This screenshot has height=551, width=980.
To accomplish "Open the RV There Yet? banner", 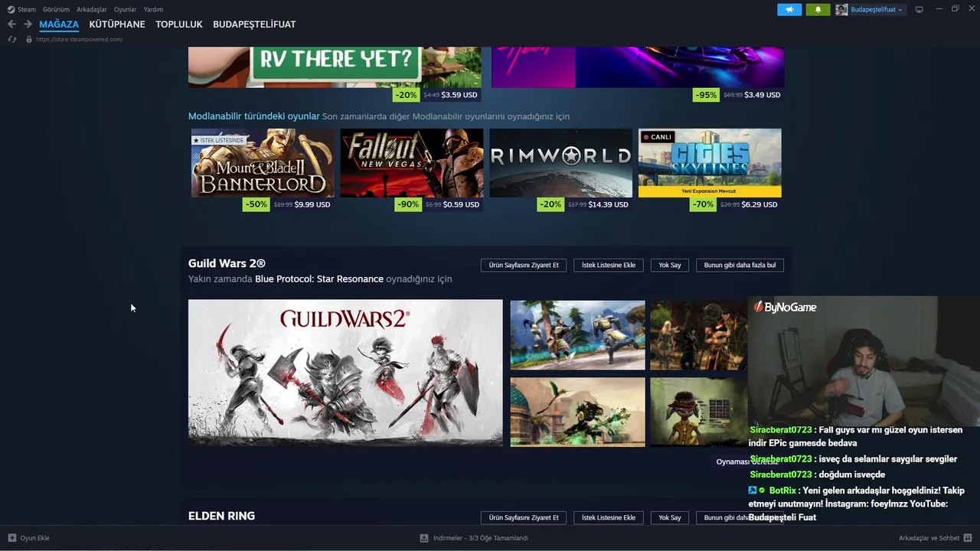I will click(335, 67).
